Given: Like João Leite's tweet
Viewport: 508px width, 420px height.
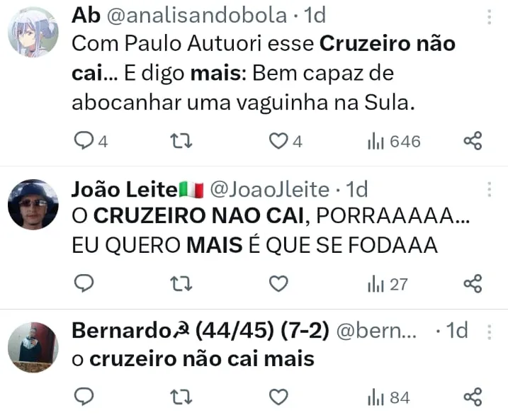Looking at the screenshot, I should pyautogui.click(x=278, y=284).
